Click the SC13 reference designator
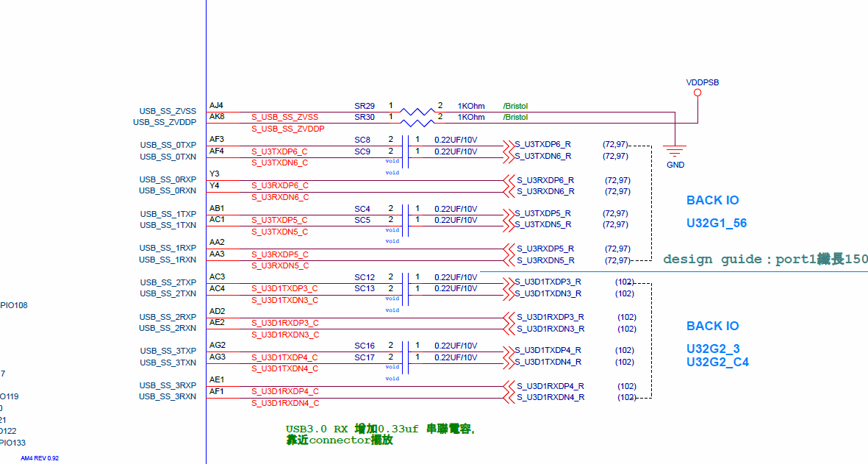Viewport: 868px width, 464px height. click(x=365, y=289)
